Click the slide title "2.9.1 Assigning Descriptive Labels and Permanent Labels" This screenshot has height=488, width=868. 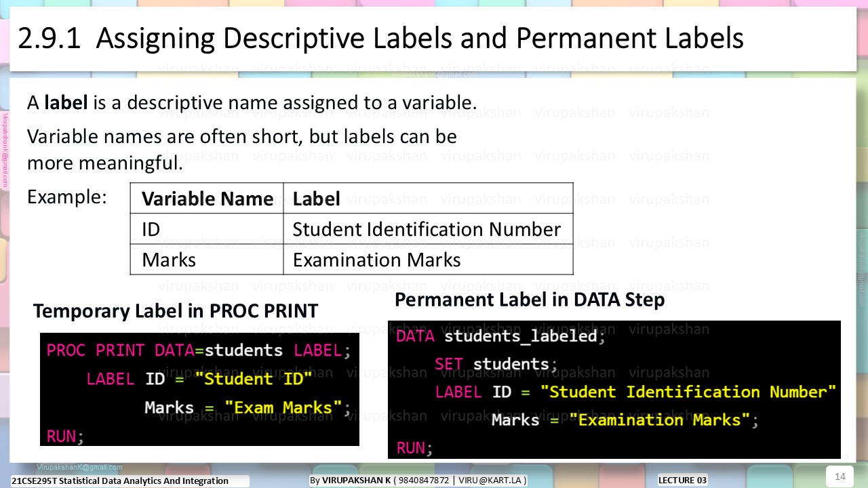[380, 39]
